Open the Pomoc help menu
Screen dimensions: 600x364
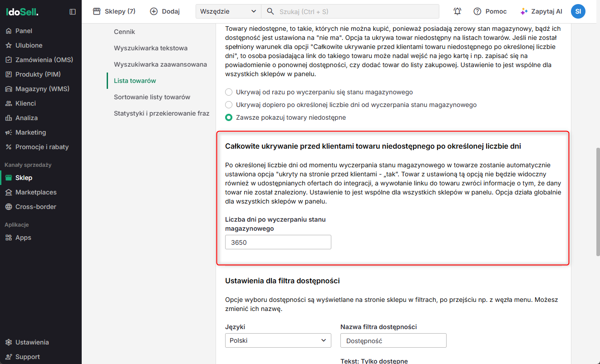point(490,11)
